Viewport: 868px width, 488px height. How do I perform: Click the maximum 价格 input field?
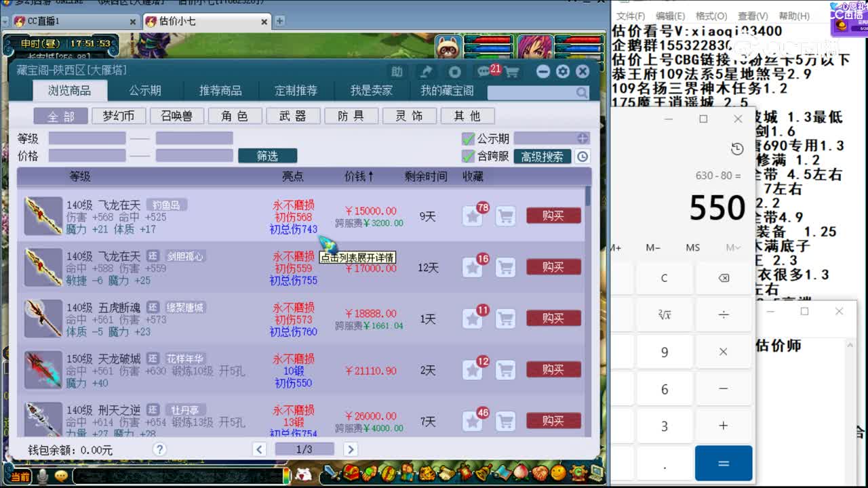click(x=194, y=156)
